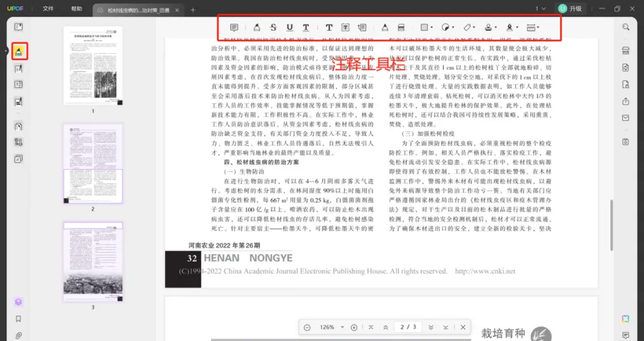Select the stamp tool
Viewport: 644px width, 341px height.
[488, 28]
